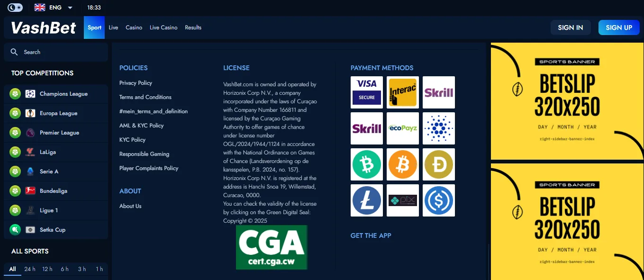Click the SIGN UP button
This screenshot has height=280, width=644.
click(x=619, y=27)
